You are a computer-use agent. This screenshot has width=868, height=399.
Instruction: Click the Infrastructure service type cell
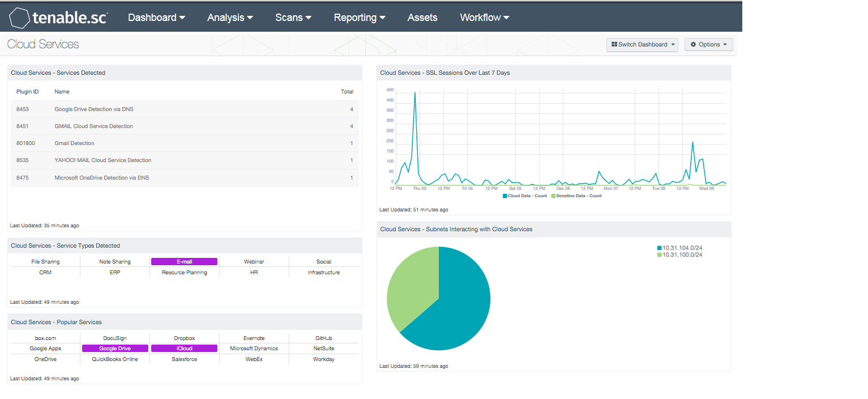pyautogui.click(x=323, y=272)
